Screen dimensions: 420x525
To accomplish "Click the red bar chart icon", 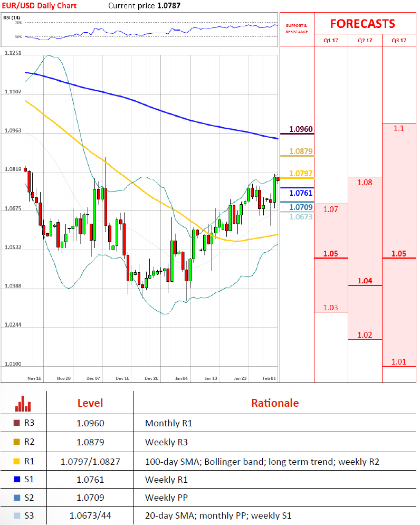I will pos(23,404).
